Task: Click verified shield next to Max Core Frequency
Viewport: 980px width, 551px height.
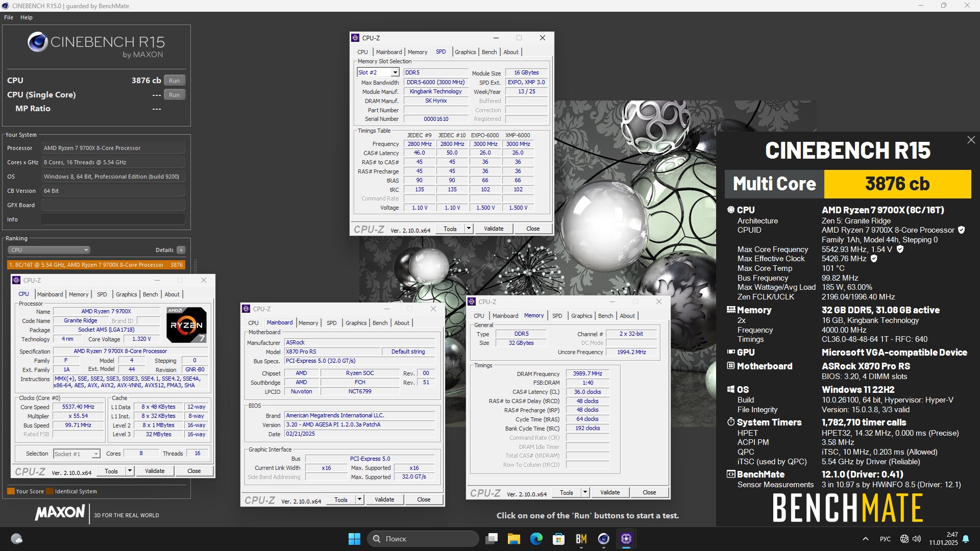Action: [x=900, y=249]
